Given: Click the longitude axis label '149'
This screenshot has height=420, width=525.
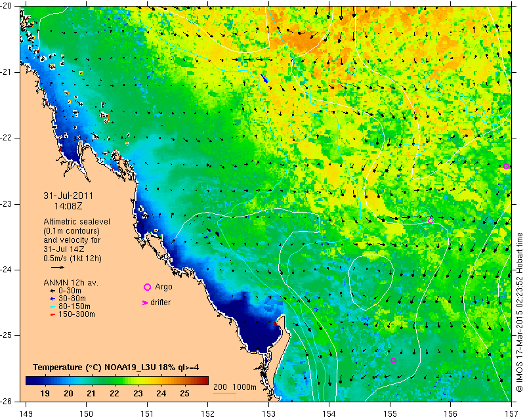Looking at the screenshot, I should (26, 414).
